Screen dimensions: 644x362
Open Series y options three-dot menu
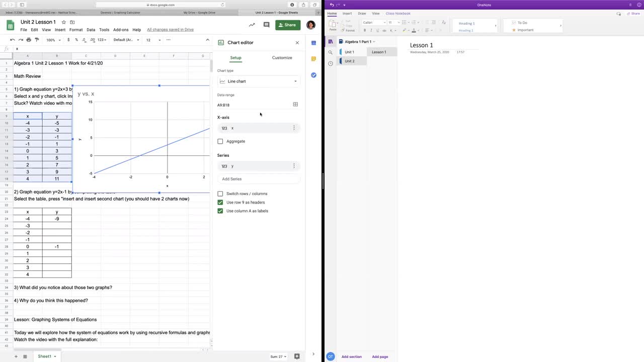(294, 166)
